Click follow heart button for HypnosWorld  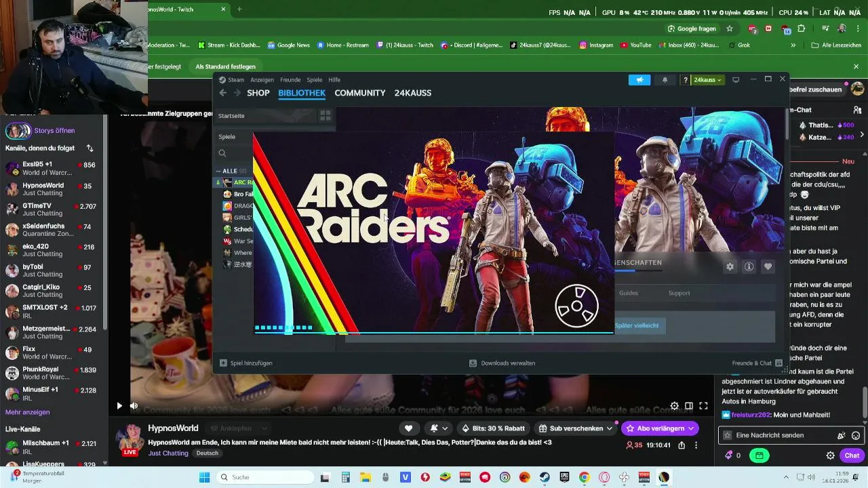click(x=408, y=428)
